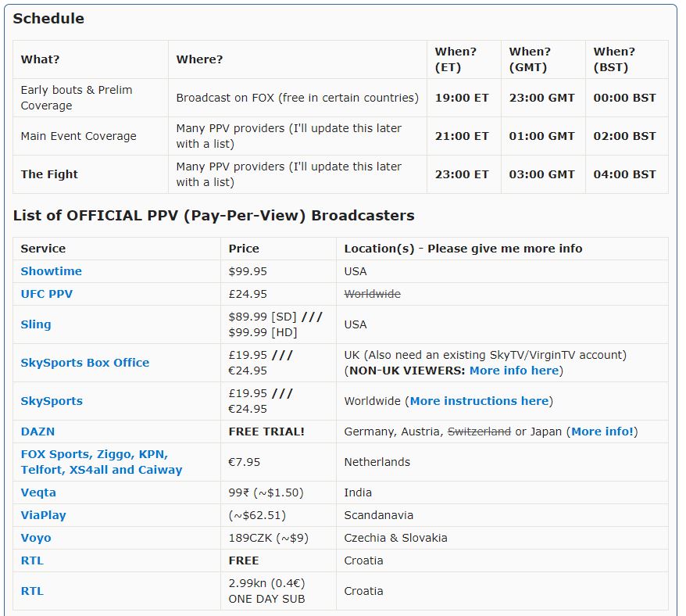The height and width of the screenshot is (616, 686).
Task: Click the 'List of OFFICIAL PPV' heading
Action: 213,216
